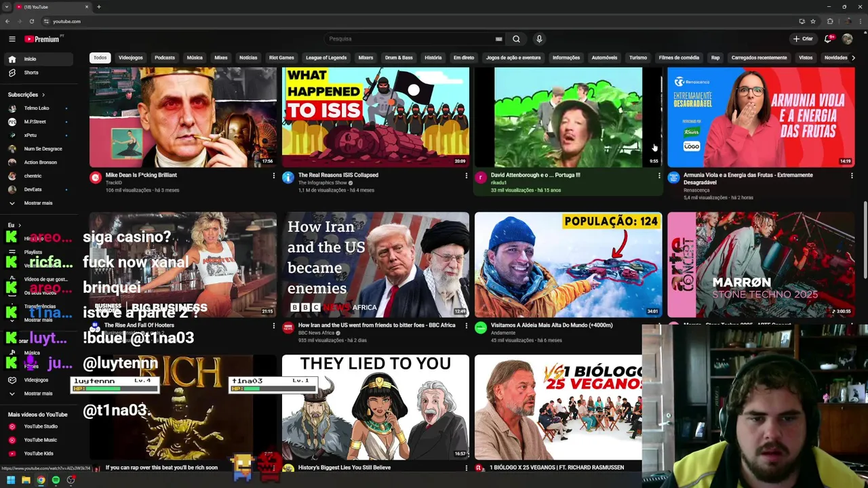Image resolution: width=868 pixels, height=488 pixels.
Task: Open the Chrome three-dot menu
Action: pos(860,21)
